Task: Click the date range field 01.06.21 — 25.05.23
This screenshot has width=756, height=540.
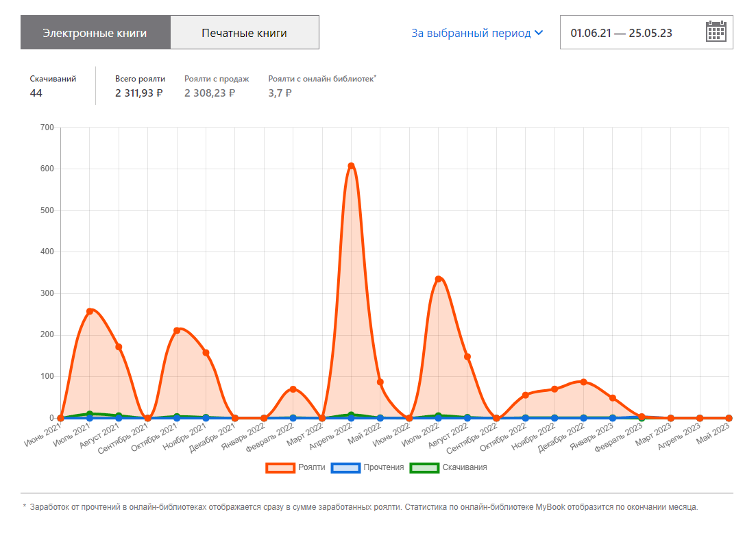Action: 646,32
